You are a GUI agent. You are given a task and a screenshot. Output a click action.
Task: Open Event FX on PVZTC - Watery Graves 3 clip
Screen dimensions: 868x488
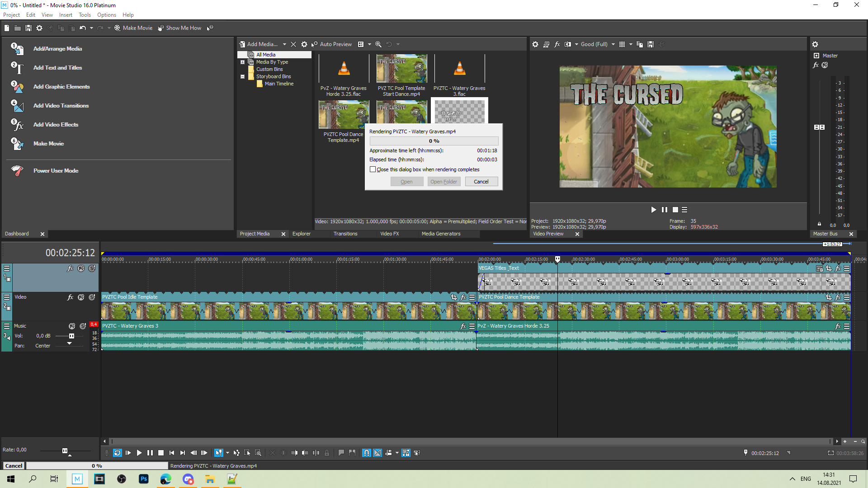click(463, 326)
